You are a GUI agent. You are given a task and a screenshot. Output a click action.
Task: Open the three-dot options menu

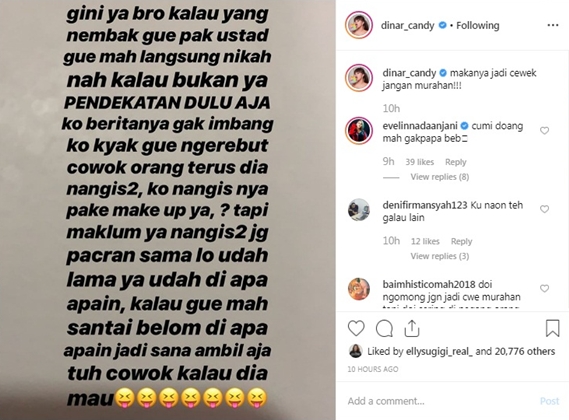coord(553,25)
